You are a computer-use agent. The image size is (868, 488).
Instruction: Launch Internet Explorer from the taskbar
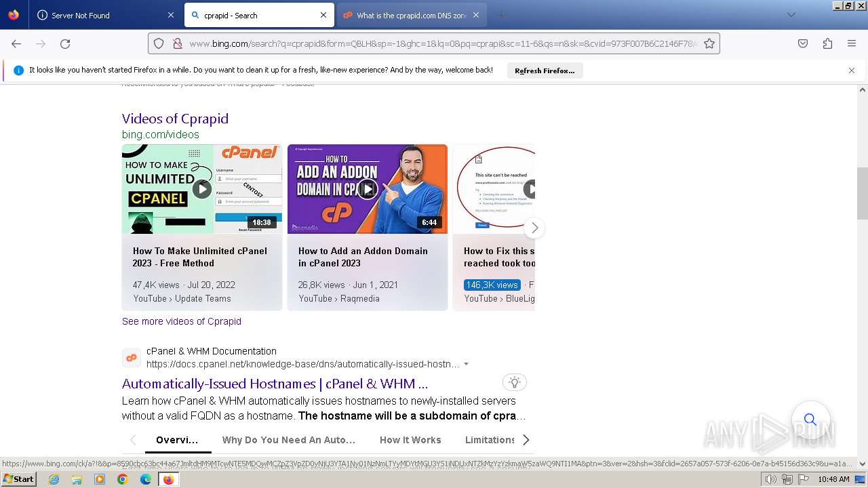click(54, 479)
